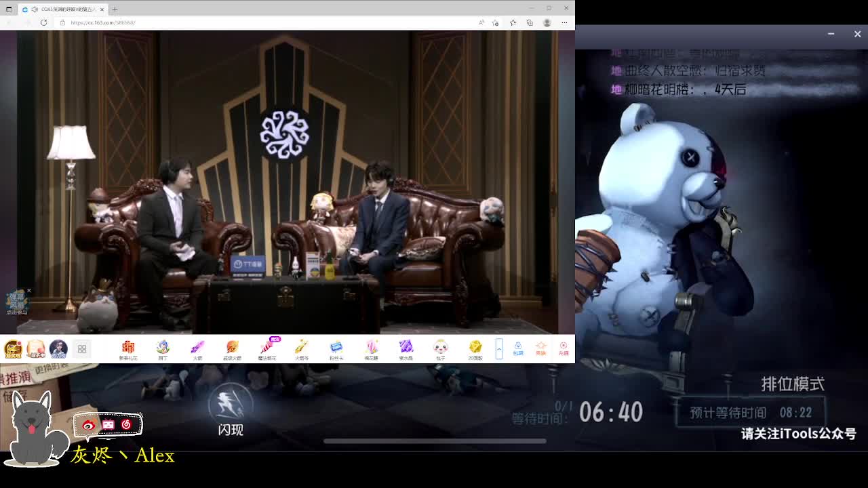Select the 排位模式 ranked mode label
The height and width of the screenshot is (488, 868).
click(793, 384)
